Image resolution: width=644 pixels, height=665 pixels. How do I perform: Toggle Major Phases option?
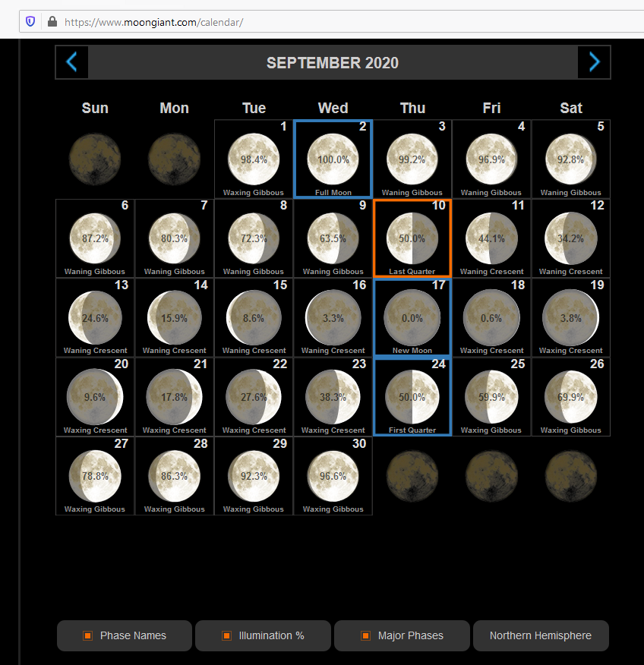[x=402, y=635]
